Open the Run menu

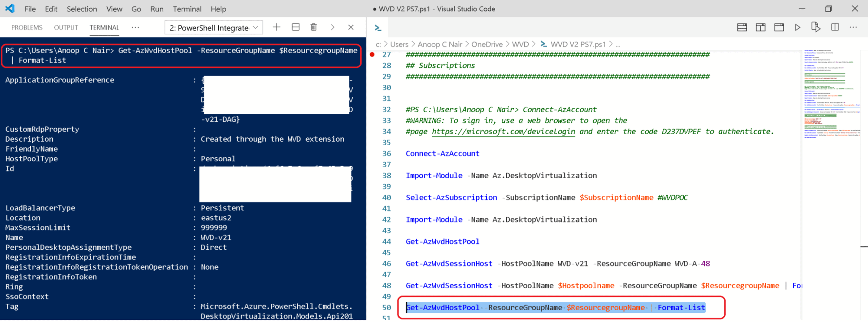157,9
